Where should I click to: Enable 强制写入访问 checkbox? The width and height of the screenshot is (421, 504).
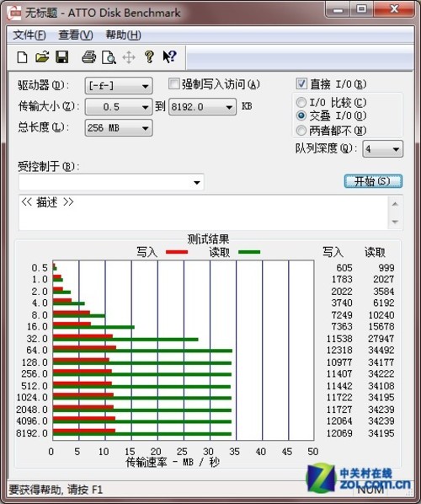[x=173, y=84]
